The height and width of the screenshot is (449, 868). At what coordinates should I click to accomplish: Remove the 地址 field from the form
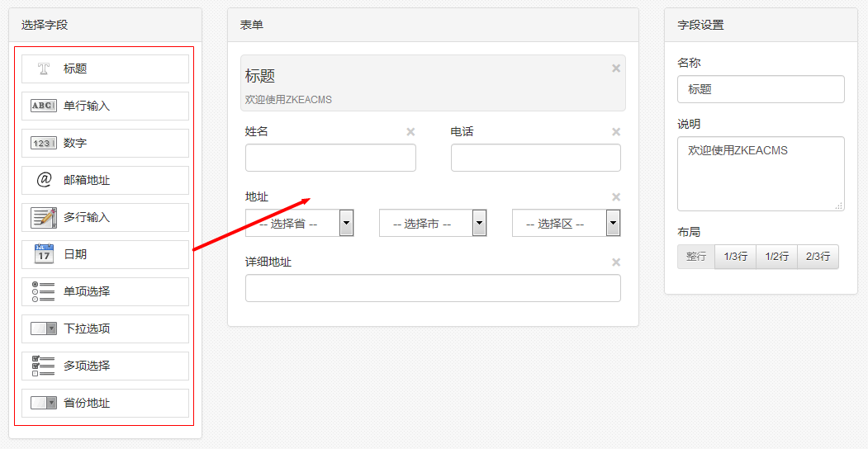616,197
